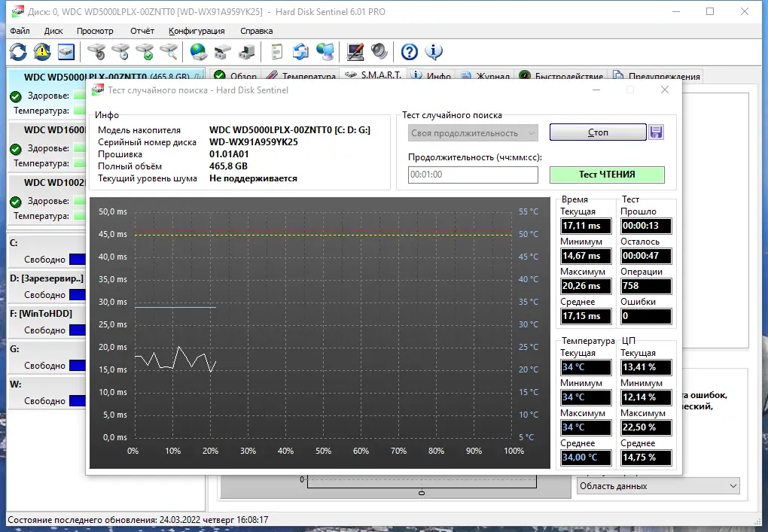Screen dimensions: 768x532
Task: Switch to the Обзор tab
Action: point(235,76)
